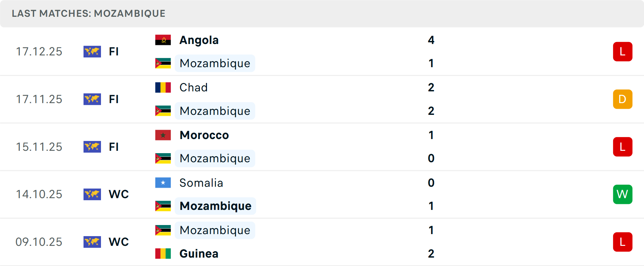Open the Angola team link
The image size is (644, 266).
coord(199,40)
